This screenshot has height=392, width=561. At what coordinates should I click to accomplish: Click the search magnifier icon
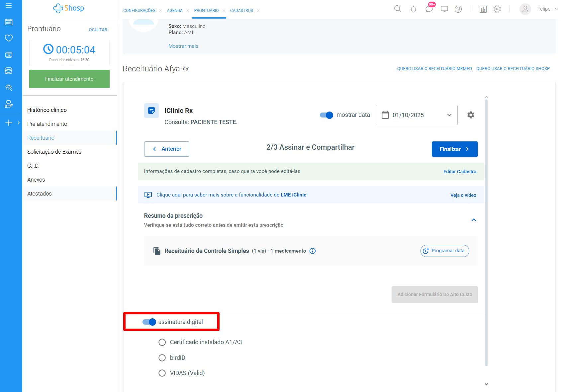(398, 9)
